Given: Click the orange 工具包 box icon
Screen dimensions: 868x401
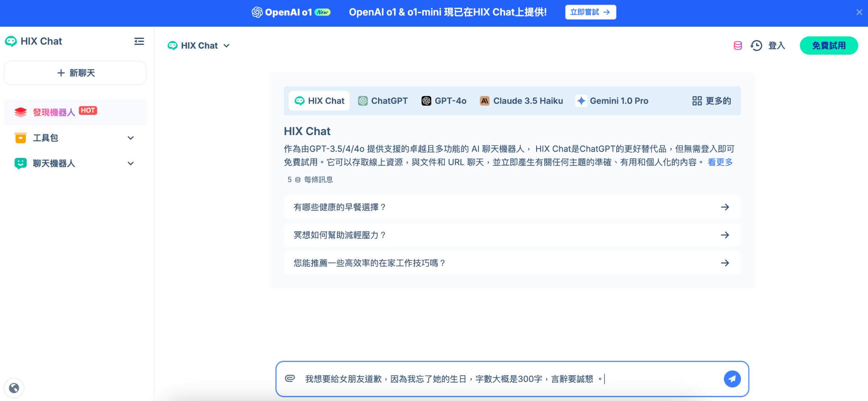Looking at the screenshot, I should 20,138.
